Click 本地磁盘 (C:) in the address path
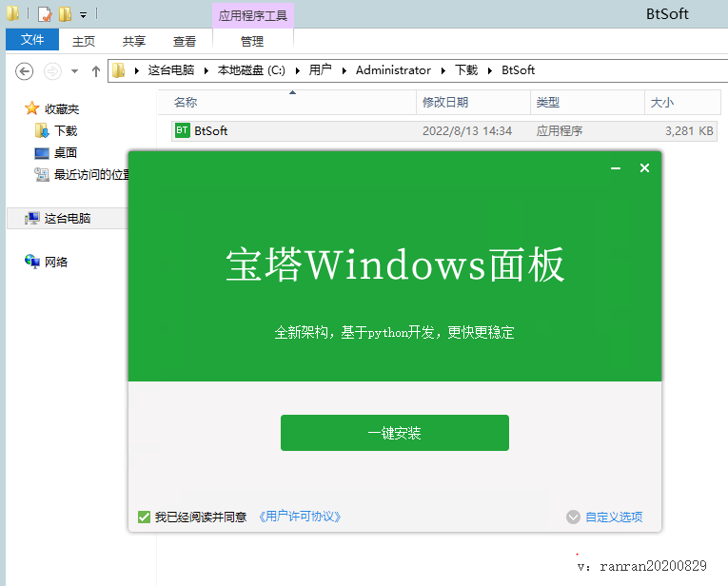 click(251, 70)
